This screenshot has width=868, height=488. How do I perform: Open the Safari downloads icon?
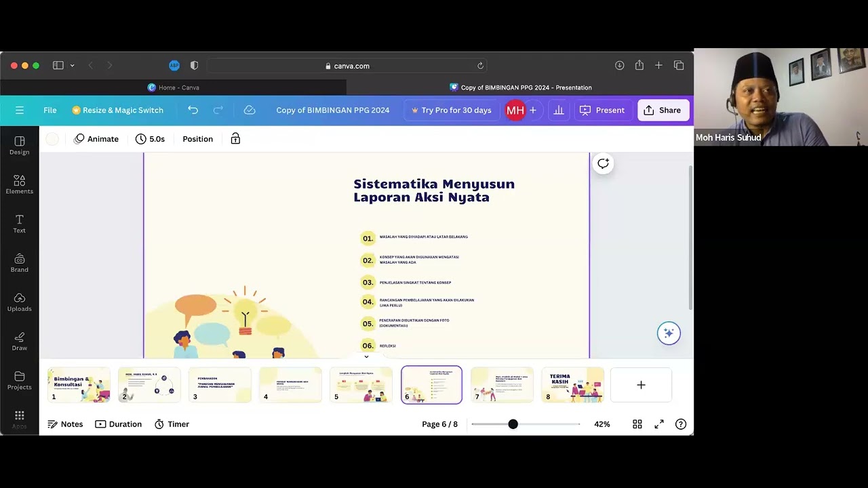pyautogui.click(x=619, y=66)
